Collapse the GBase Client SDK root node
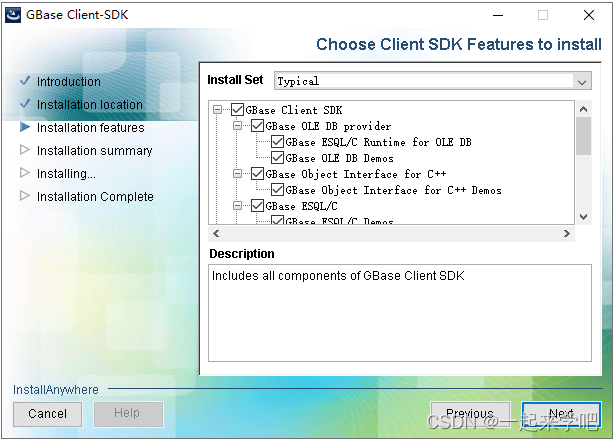Viewport: 614px width, 441px height. click(x=218, y=110)
